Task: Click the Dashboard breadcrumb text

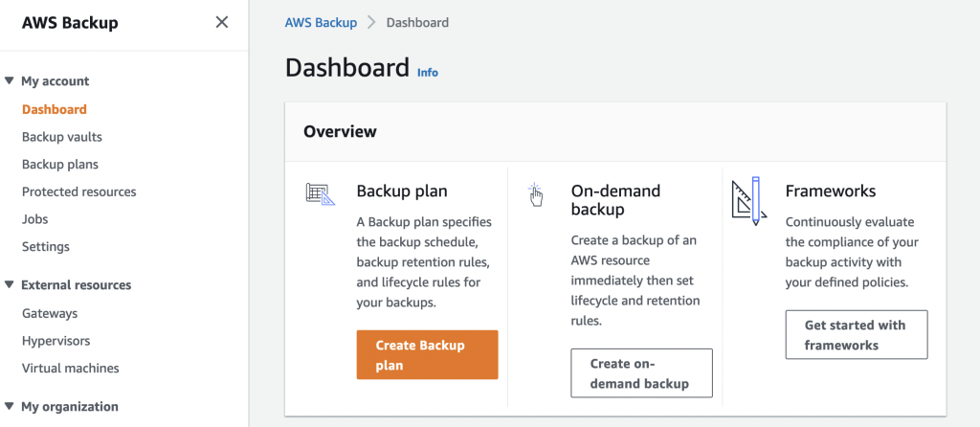Action: [417, 23]
